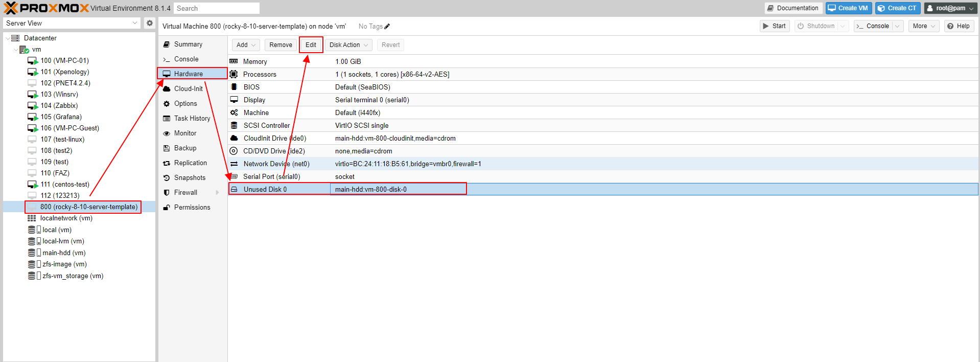Viewport: 980px width, 362px height.
Task: Open the Console side tab
Action: click(x=193, y=59)
